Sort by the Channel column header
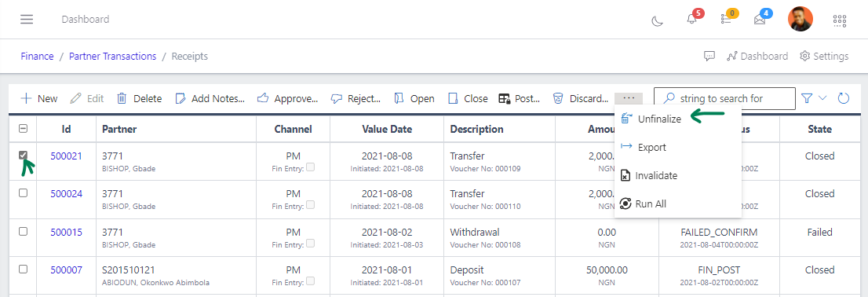This screenshot has height=297, width=868. pyautogui.click(x=294, y=129)
